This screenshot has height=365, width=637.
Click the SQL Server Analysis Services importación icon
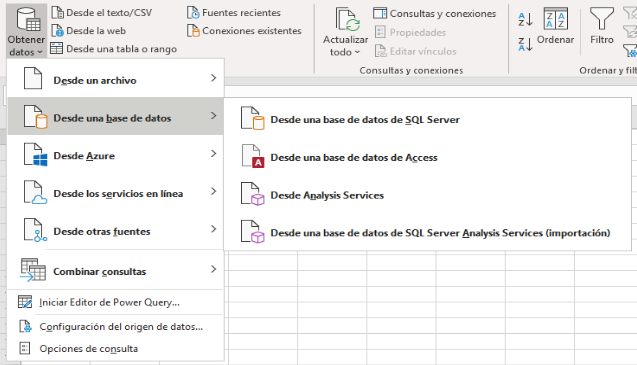coord(252,232)
